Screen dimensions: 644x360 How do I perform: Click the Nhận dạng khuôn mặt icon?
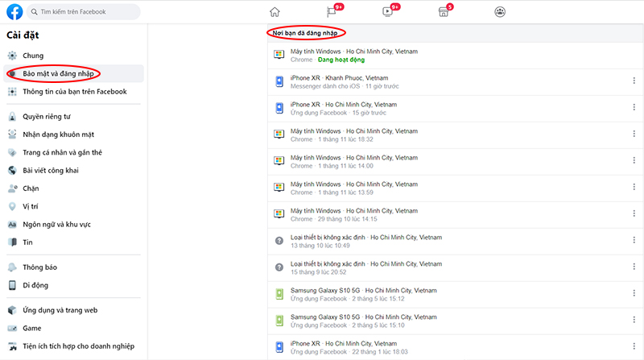click(12, 134)
